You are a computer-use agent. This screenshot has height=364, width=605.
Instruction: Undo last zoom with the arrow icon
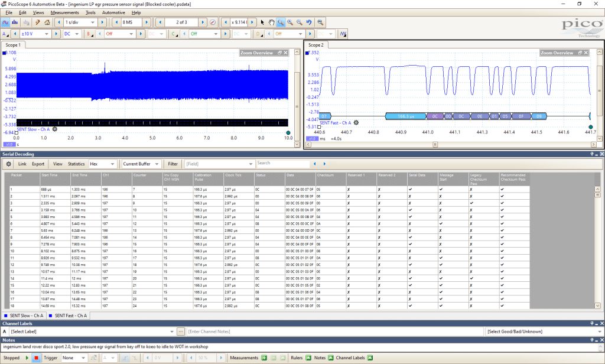(308, 22)
